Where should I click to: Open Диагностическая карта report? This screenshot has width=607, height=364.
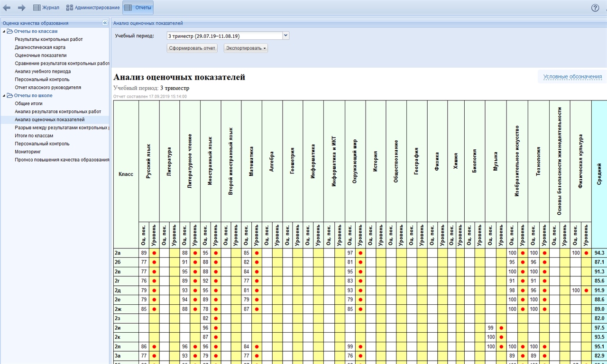pos(40,47)
